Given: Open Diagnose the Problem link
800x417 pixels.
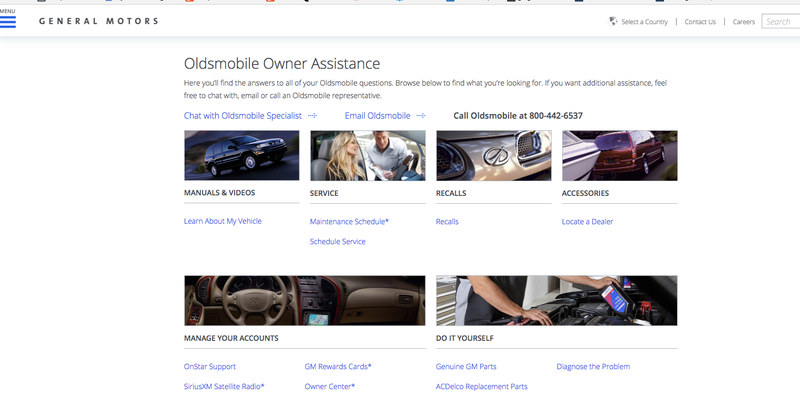Looking at the screenshot, I should (593, 366).
